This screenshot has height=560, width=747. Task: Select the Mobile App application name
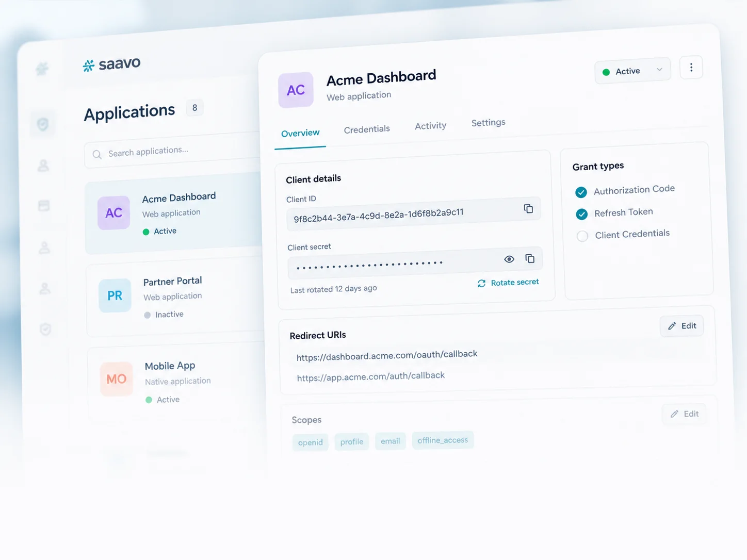pos(170,366)
